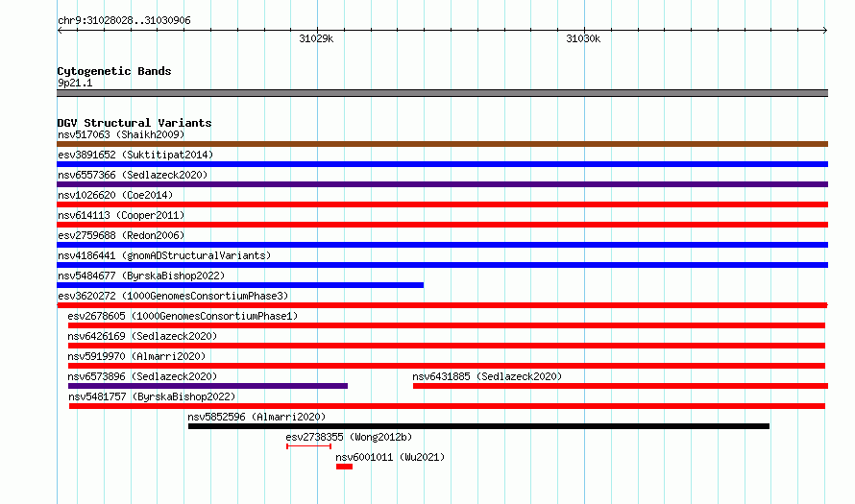The width and height of the screenshot is (855, 504).
Task: Click the nsv5852596 (Almarri2020) black bar
Action: point(478,426)
